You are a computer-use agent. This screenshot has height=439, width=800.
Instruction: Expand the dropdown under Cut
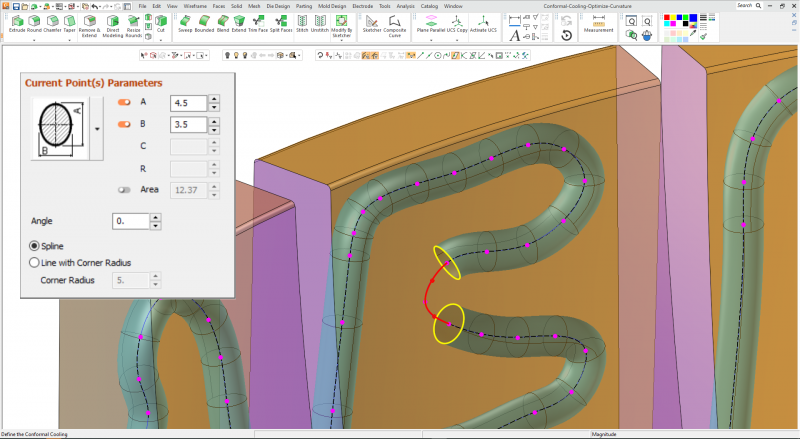click(161, 39)
